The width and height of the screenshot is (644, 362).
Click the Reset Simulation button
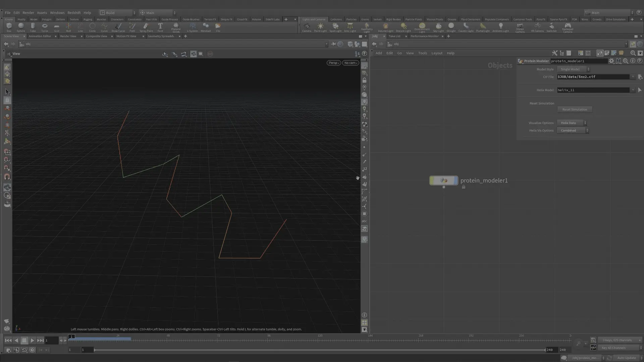[575, 110]
